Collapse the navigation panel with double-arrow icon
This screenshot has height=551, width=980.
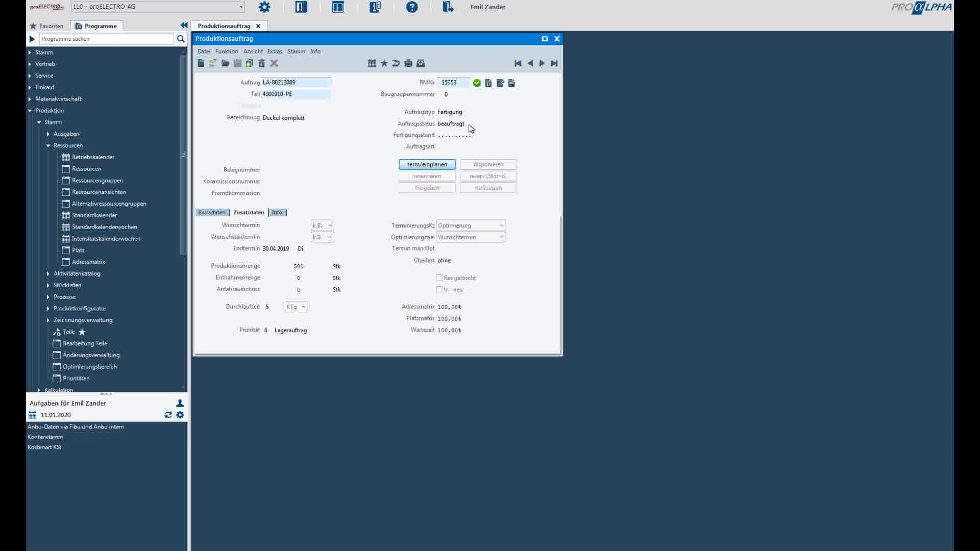184,25
